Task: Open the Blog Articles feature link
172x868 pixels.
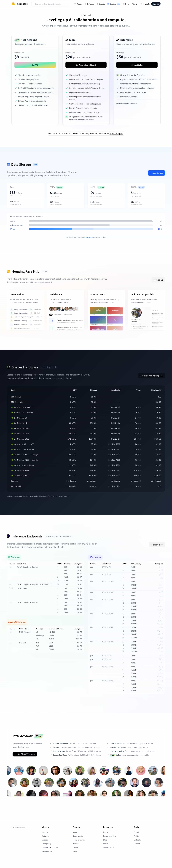Action: (x=115, y=747)
